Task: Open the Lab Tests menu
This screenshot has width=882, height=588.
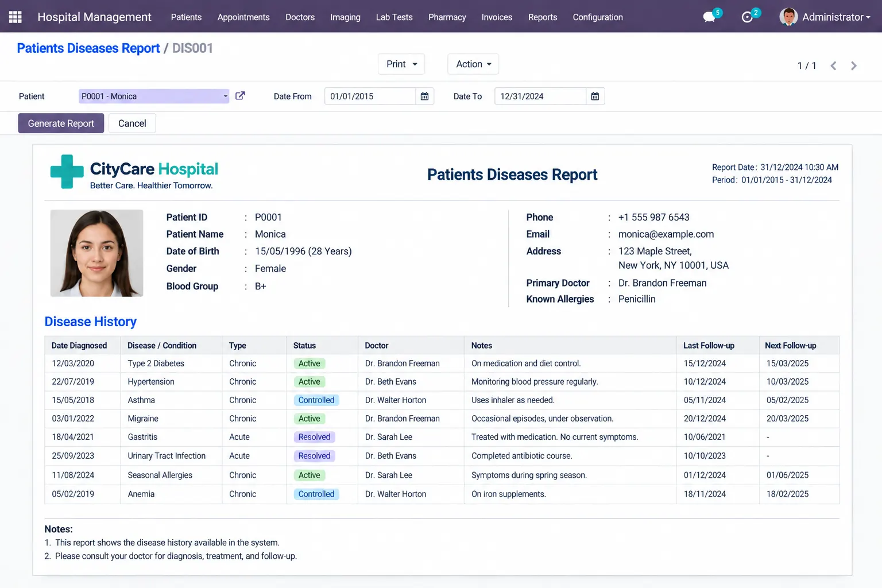Action: pyautogui.click(x=394, y=17)
